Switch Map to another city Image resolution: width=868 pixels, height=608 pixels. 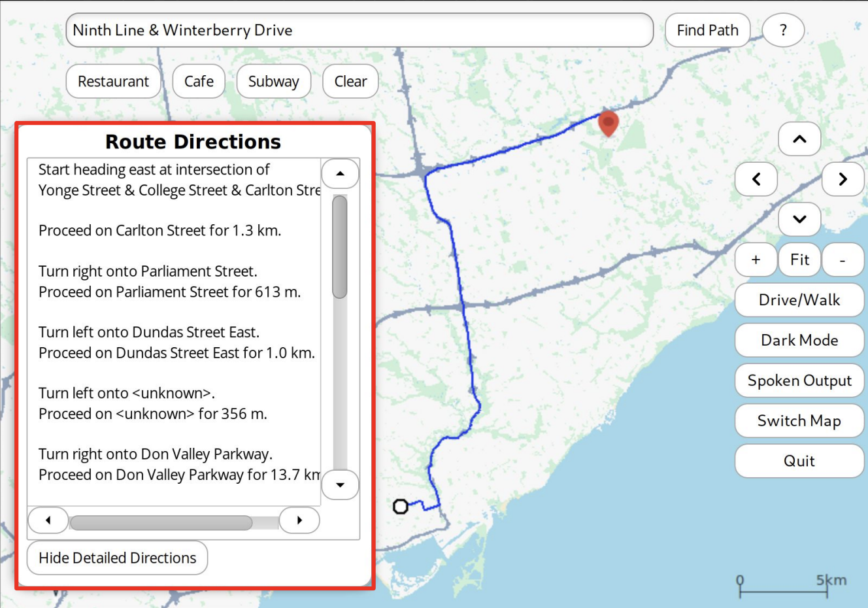tap(799, 420)
